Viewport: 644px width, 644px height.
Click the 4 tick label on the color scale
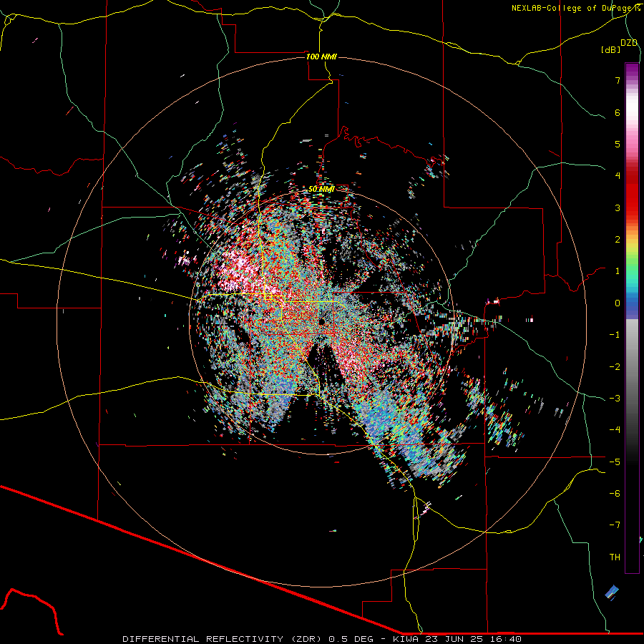coord(618,176)
